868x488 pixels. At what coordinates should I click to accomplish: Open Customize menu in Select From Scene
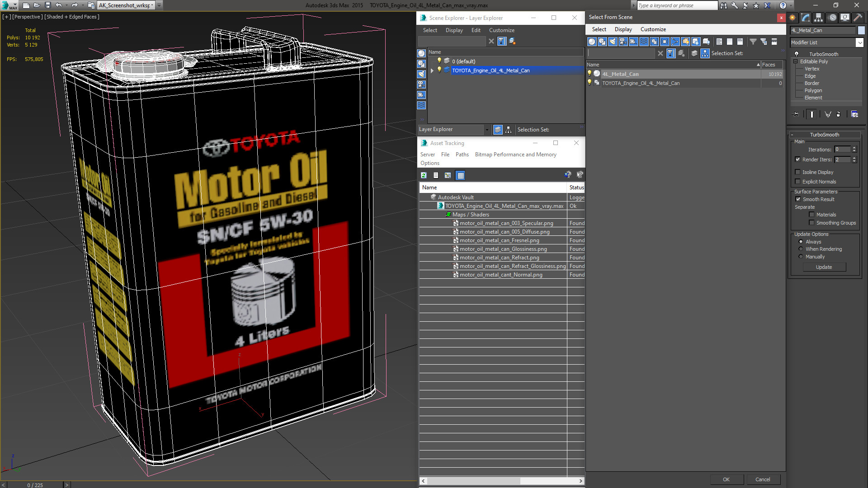(653, 29)
